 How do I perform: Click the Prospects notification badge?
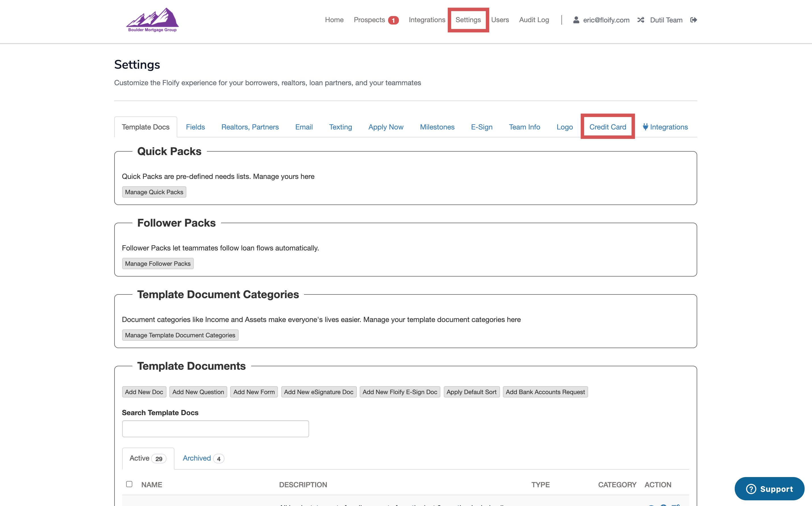(x=393, y=20)
